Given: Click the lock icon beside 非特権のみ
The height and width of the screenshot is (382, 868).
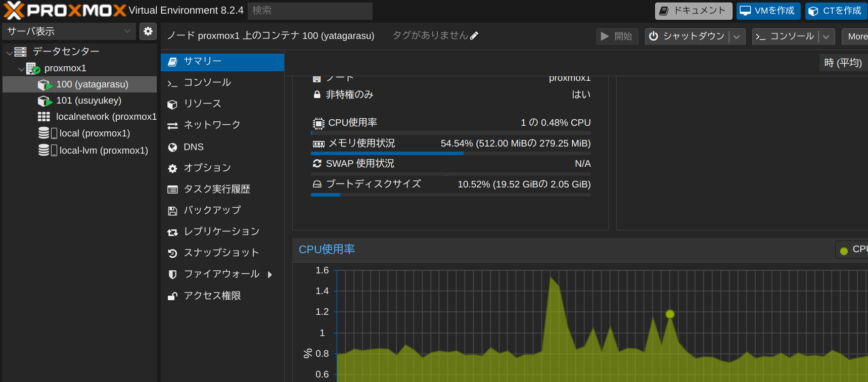Looking at the screenshot, I should [317, 94].
